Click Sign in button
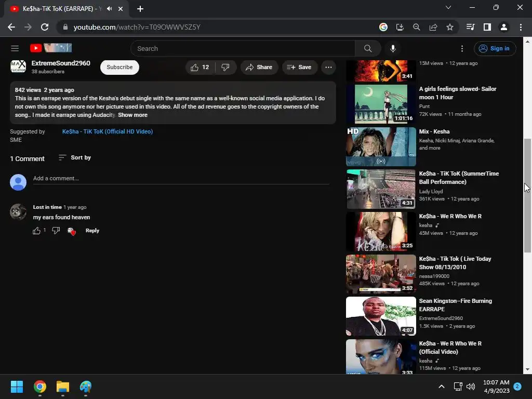 495,48
